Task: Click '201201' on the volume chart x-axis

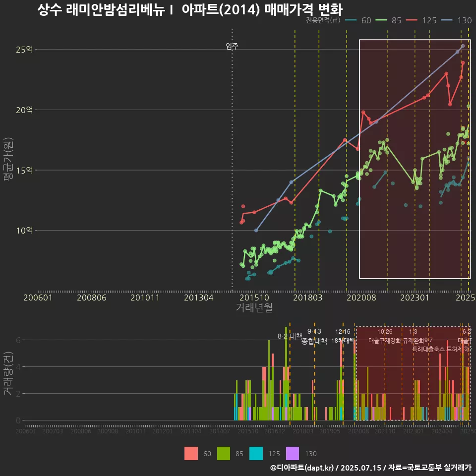Action: pyautogui.click(x=163, y=431)
